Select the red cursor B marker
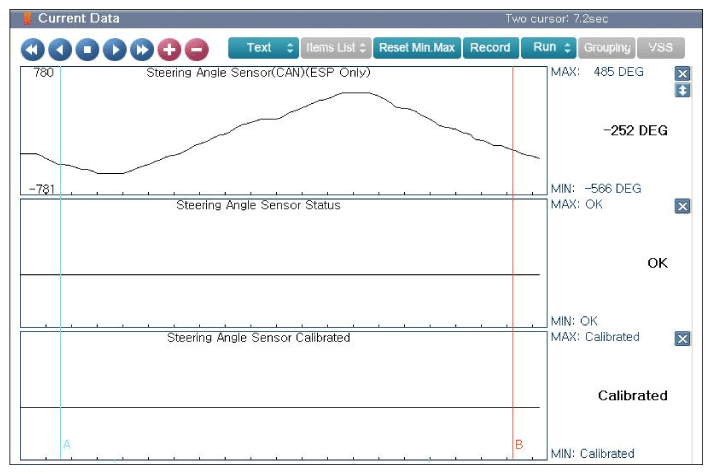This screenshot has height=474, width=712. point(519,444)
